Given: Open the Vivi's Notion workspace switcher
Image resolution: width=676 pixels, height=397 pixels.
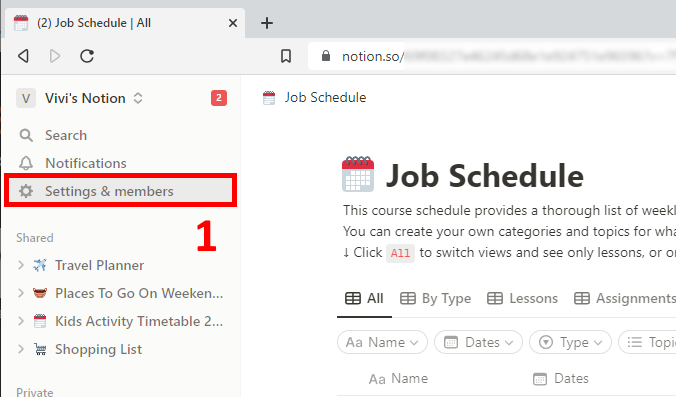Looking at the screenshot, I should tap(94, 98).
